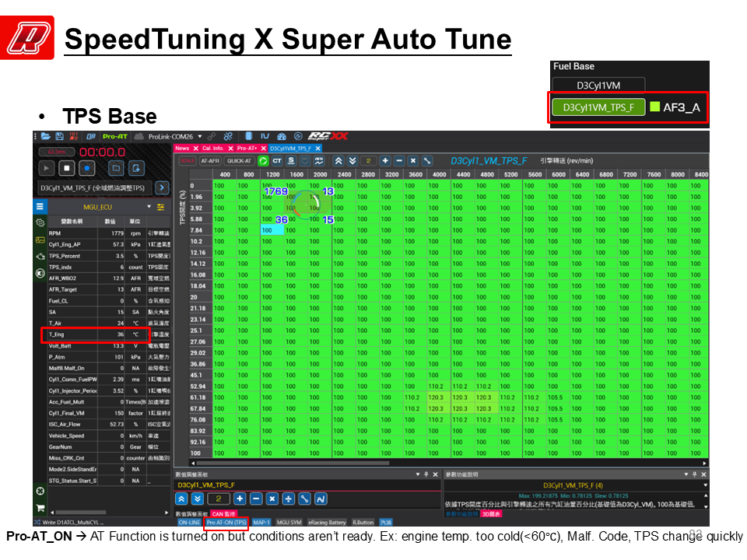
Task: Click the R.Button status item
Action: click(x=363, y=523)
